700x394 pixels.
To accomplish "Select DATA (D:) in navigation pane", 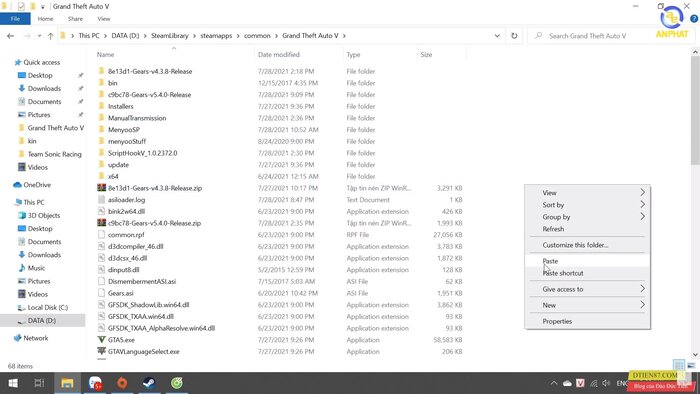I will click(42, 320).
